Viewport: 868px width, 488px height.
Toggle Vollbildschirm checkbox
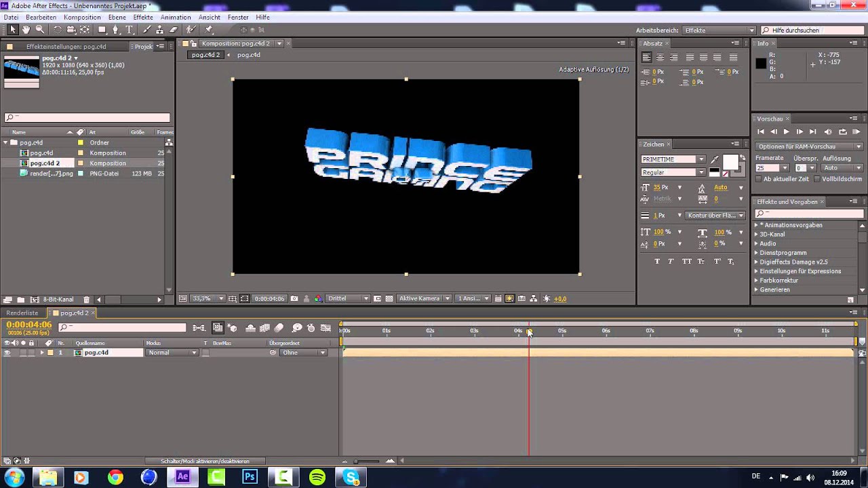(x=817, y=179)
